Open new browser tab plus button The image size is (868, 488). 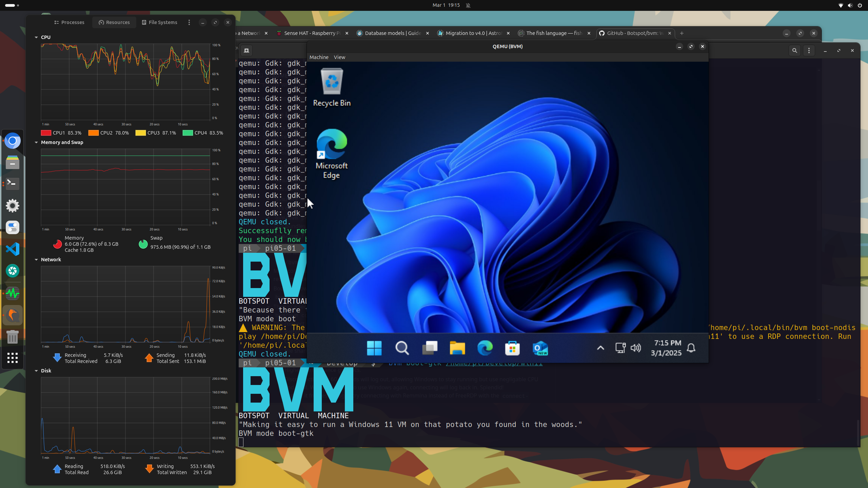pyautogui.click(x=682, y=33)
